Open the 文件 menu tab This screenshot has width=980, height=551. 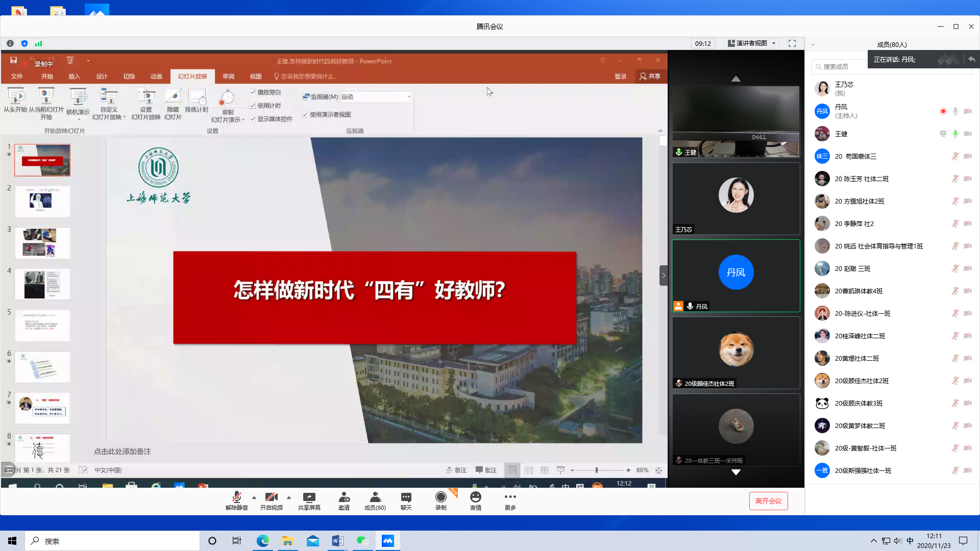17,77
